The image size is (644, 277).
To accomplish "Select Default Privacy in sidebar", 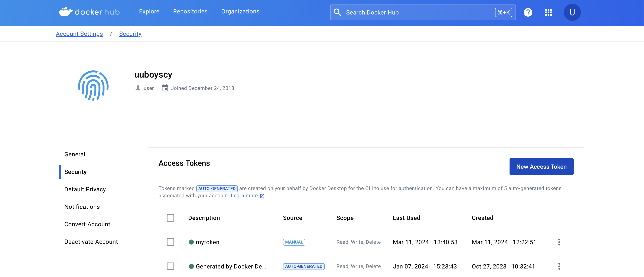I will pyautogui.click(x=85, y=189).
